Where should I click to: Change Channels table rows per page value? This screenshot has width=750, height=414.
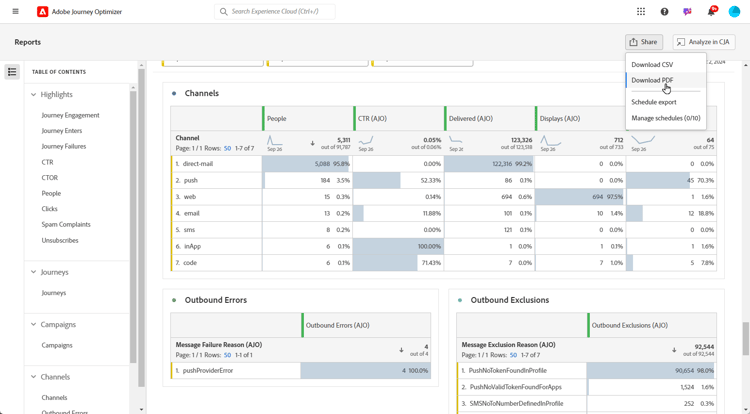click(227, 148)
